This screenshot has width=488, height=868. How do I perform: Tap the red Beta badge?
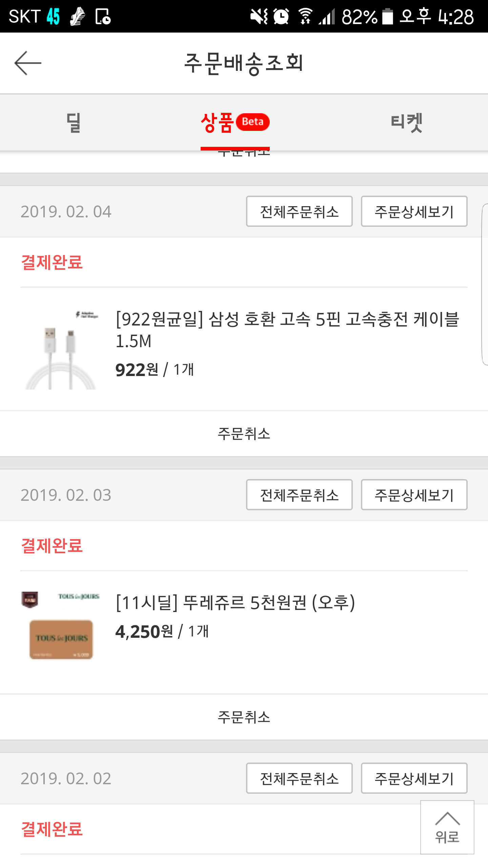coord(252,122)
